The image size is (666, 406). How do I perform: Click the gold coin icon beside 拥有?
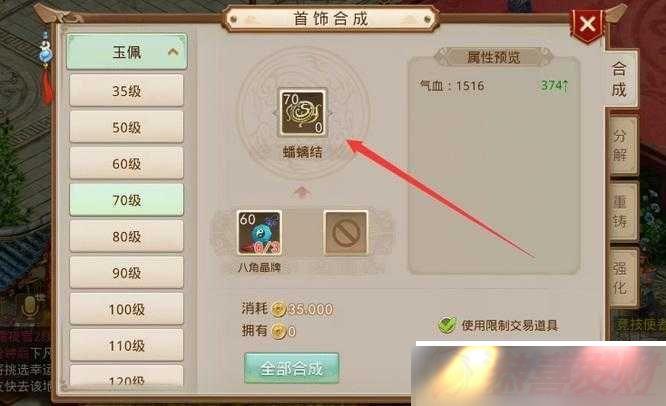pos(278,331)
